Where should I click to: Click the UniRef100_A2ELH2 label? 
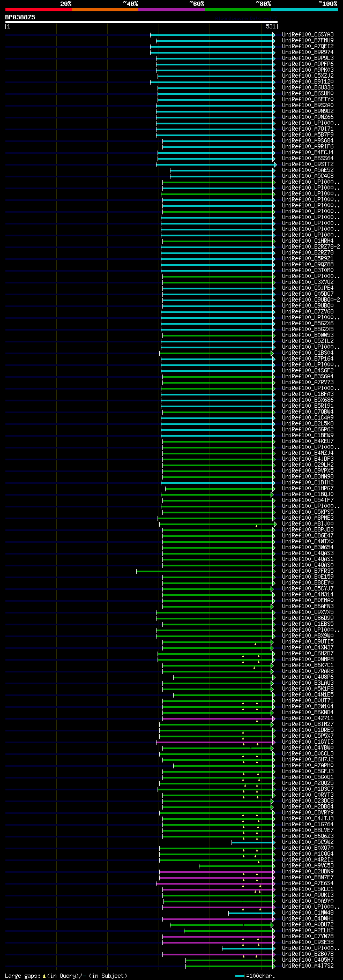(308, 931)
